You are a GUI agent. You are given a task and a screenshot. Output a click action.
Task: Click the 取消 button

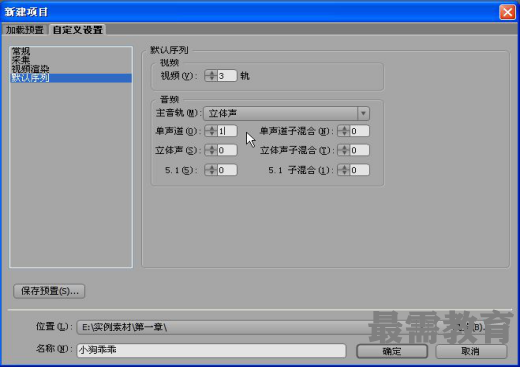471,351
